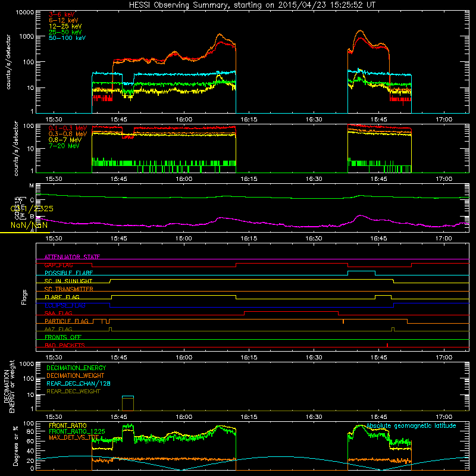Click the cyan raised step on POSSIBLE_FLARE line

[x=361, y=271]
